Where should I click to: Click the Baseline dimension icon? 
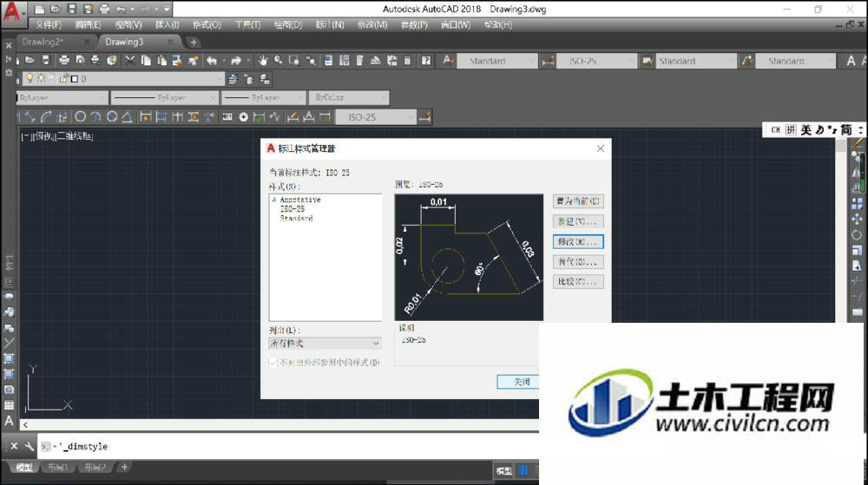point(161,116)
